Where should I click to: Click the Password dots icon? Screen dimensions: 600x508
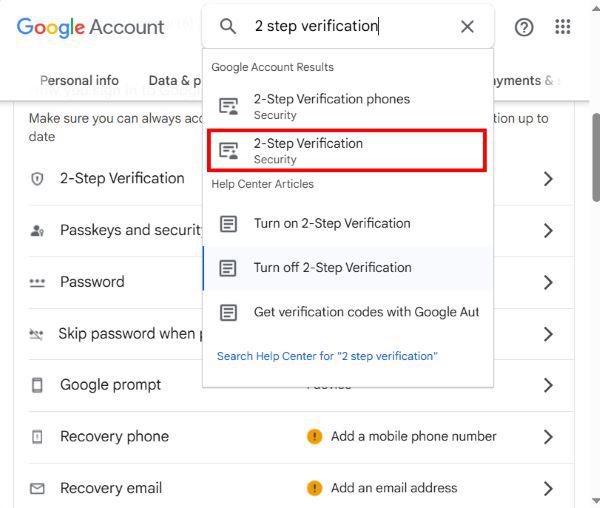[37, 283]
